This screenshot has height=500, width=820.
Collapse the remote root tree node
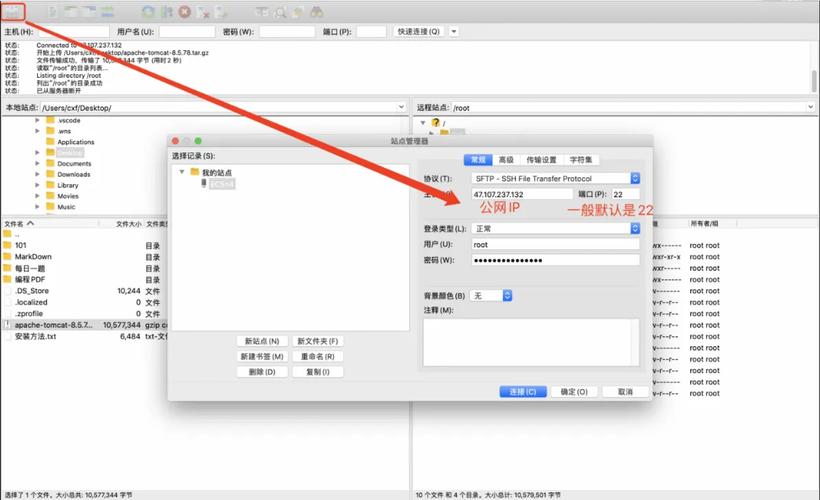[423, 122]
